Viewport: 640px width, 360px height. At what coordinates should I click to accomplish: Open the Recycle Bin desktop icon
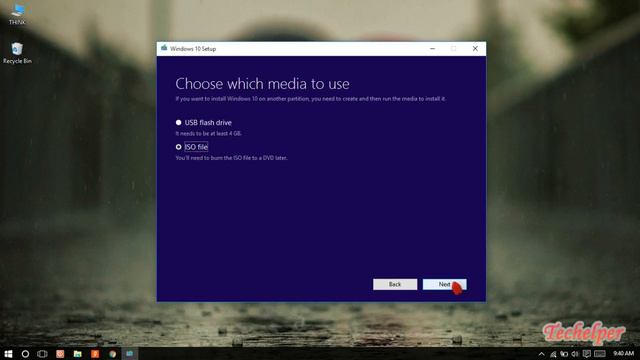click(x=17, y=53)
